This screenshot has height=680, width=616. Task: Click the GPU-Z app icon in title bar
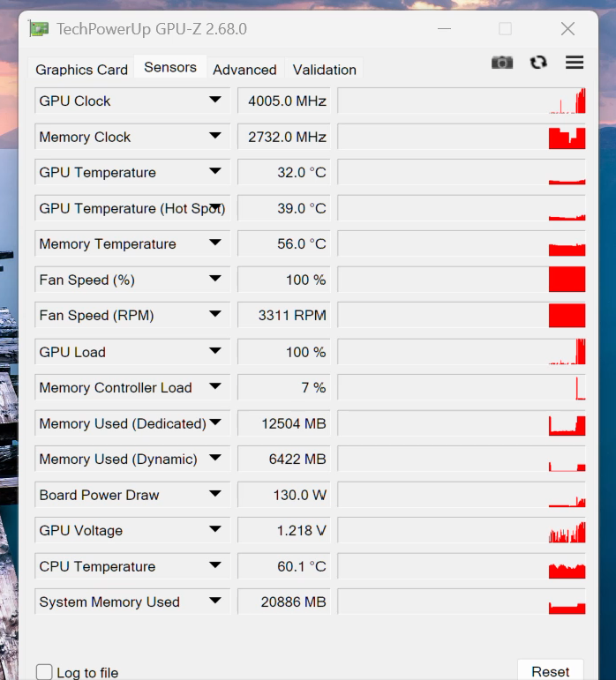tap(39, 29)
